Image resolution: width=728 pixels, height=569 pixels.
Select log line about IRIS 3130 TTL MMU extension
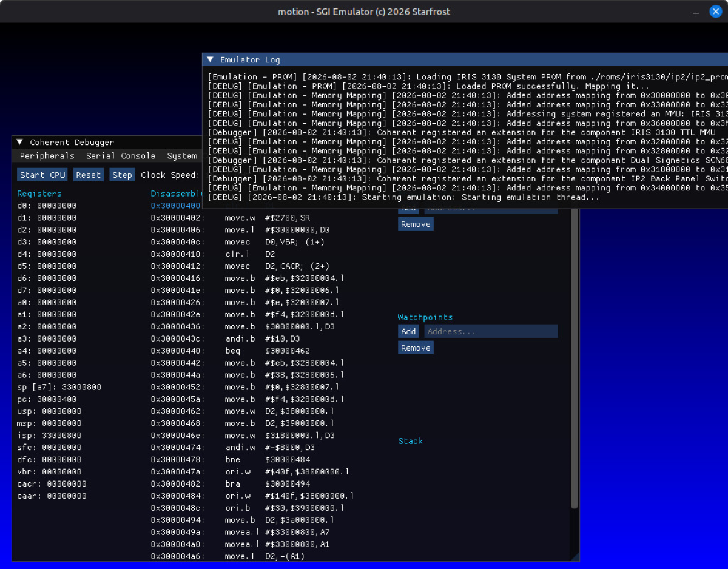click(x=462, y=132)
